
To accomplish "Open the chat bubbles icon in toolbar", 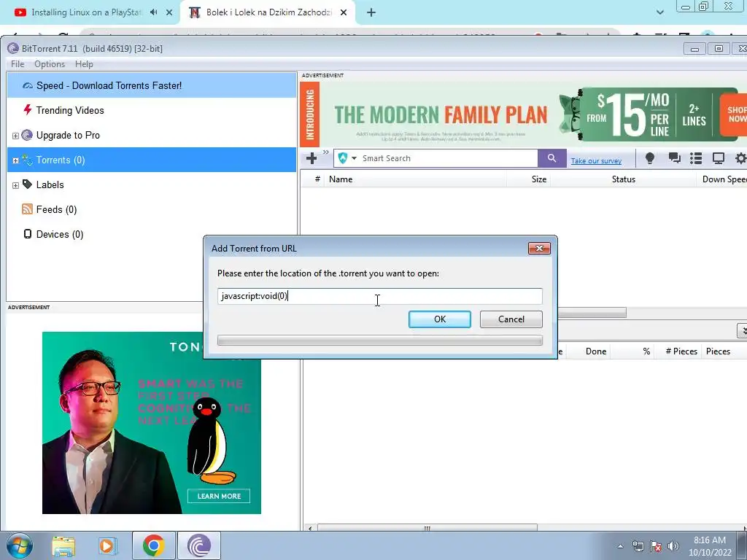I will pyautogui.click(x=674, y=158).
